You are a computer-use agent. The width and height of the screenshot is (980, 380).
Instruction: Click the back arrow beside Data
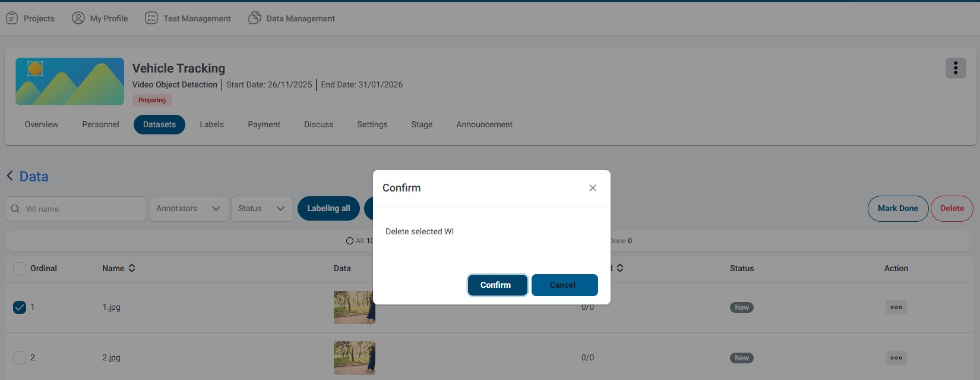pyautogui.click(x=10, y=176)
